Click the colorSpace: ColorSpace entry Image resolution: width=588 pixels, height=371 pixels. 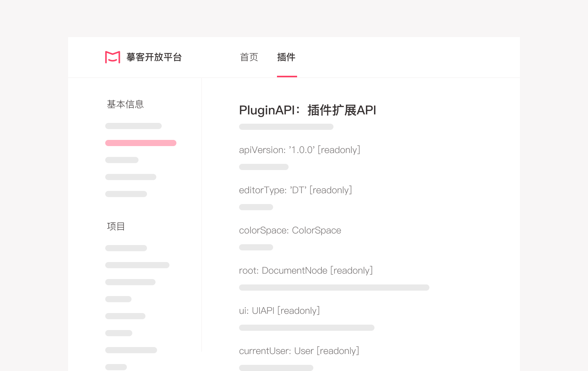tap(290, 230)
